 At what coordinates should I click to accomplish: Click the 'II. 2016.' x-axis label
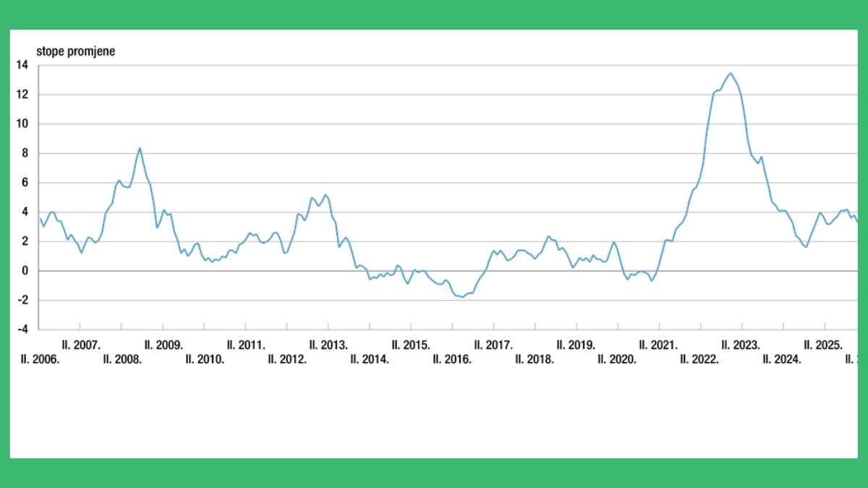tap(452, 359)
